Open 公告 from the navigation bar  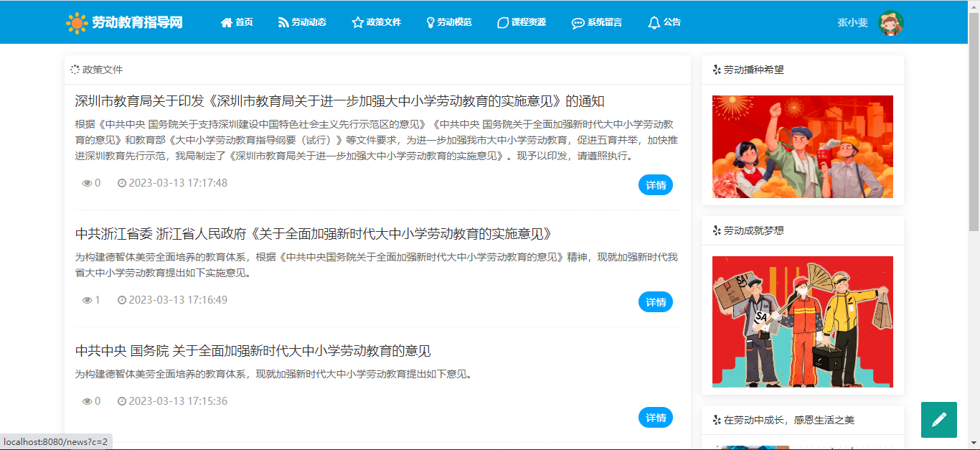pyautogui.click(x=664, y=22)
